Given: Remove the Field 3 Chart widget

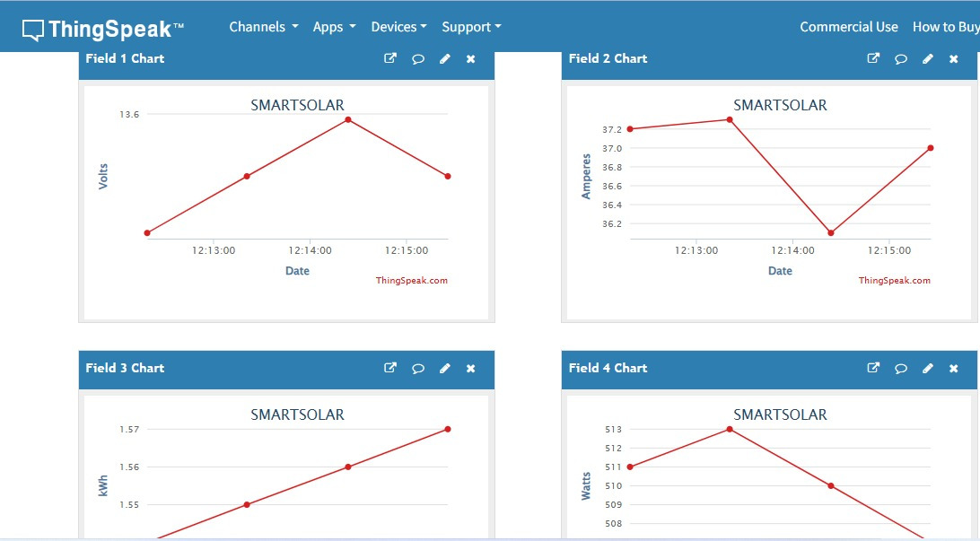Looking at the screenshot, I should click(470, 369).
